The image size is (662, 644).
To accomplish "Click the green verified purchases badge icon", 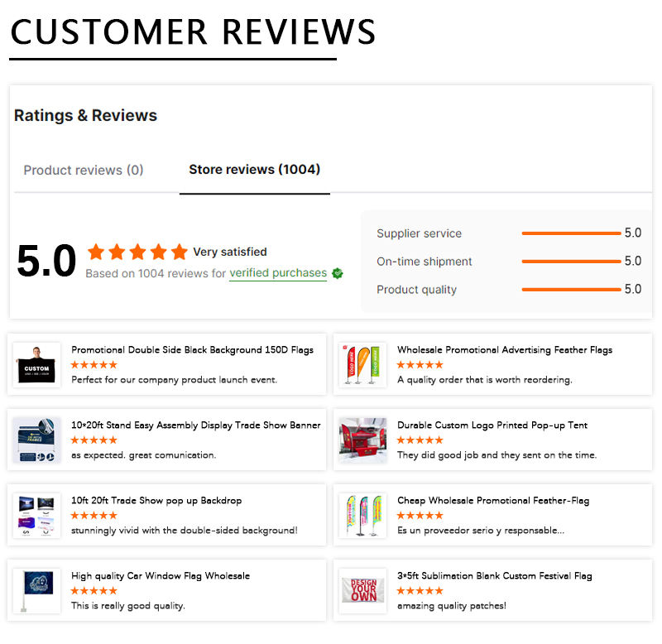I will [x=338, y=274].
